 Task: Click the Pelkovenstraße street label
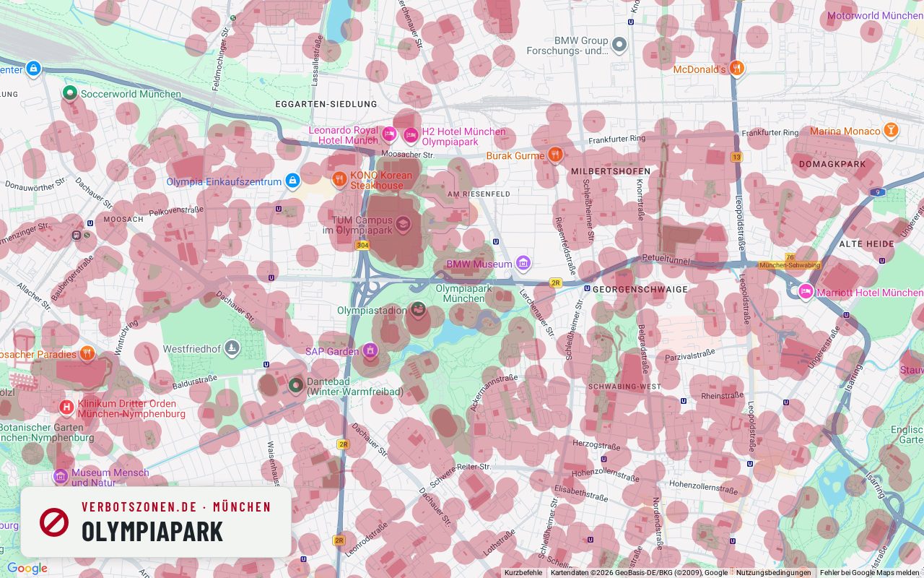(176, 211)
